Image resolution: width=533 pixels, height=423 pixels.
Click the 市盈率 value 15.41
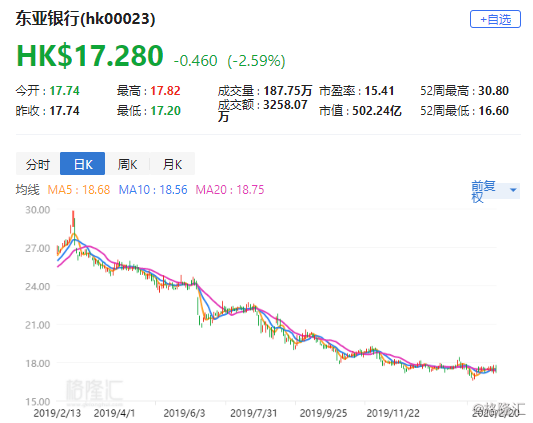click(379, 91)
